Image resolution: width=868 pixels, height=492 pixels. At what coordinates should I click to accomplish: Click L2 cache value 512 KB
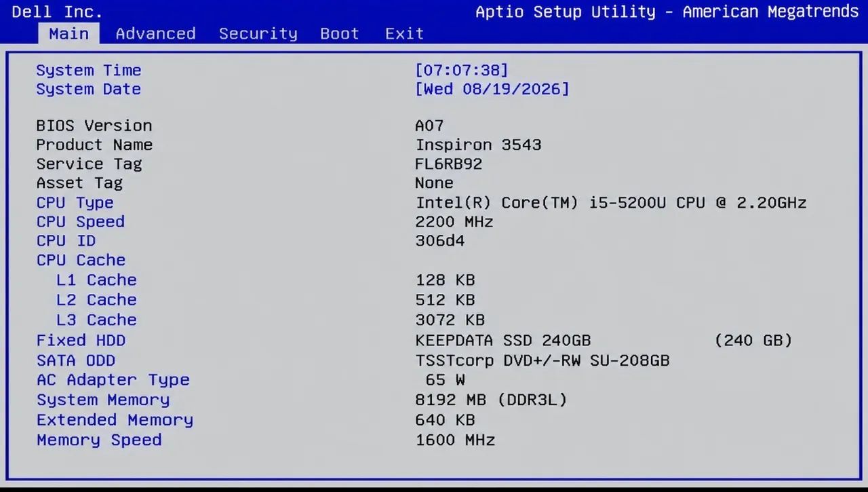pos(445,299)
